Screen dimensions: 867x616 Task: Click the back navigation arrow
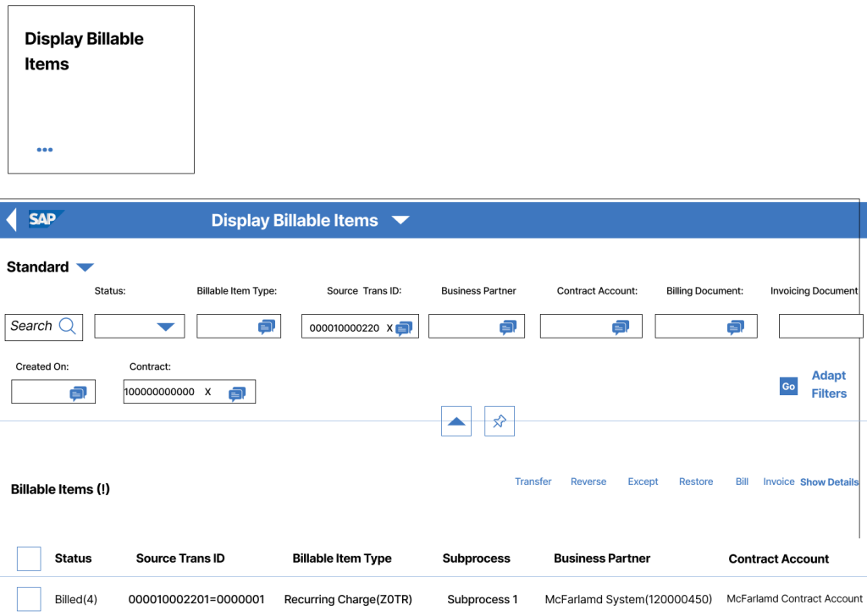click(10, 219)
